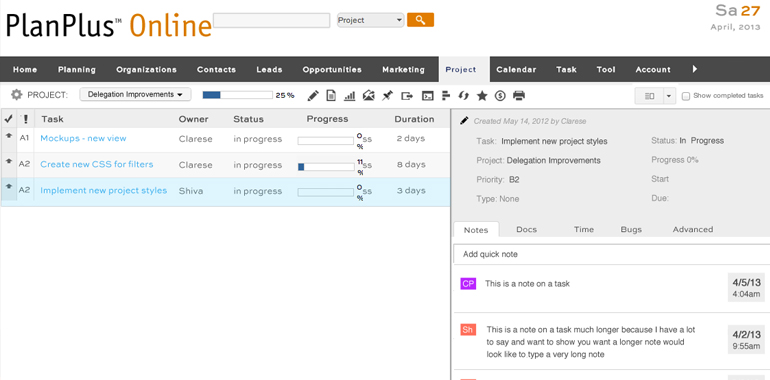Open the console terminal icon

click(428, 96)
